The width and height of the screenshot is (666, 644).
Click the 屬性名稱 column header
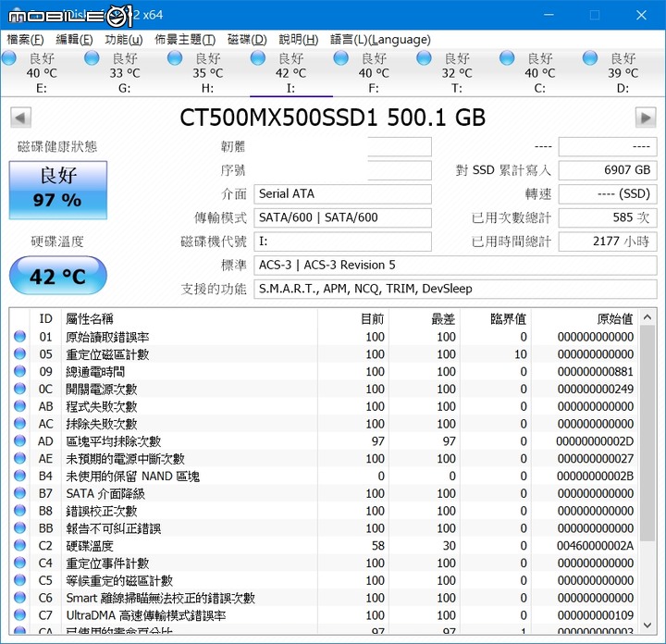pyautogui.click(x=190, y=318)
